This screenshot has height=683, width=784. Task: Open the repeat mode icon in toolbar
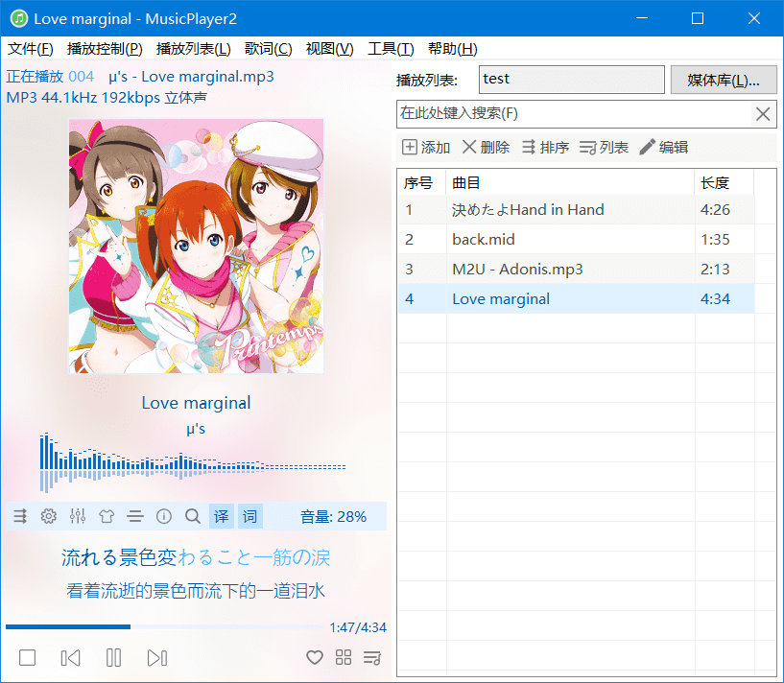click(x=20, y=516)
